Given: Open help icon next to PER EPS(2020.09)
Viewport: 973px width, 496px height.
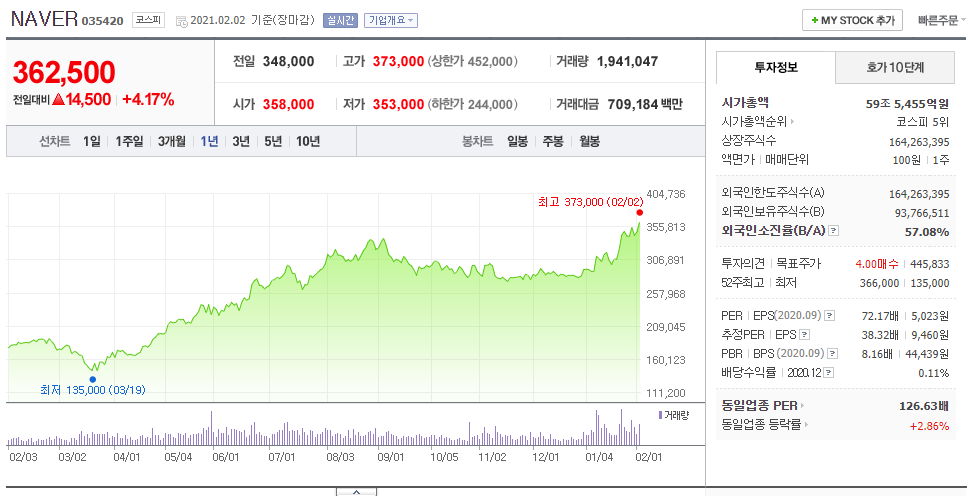Looking at the screenshot, I should pyautogui.click(x=830, y=316).
